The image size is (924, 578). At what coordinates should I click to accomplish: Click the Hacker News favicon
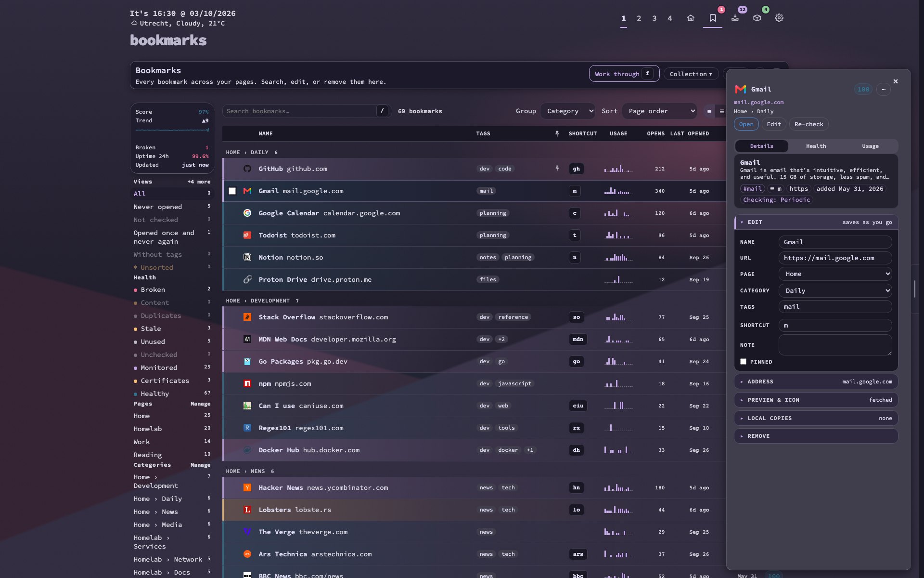(x=247, y=487)
